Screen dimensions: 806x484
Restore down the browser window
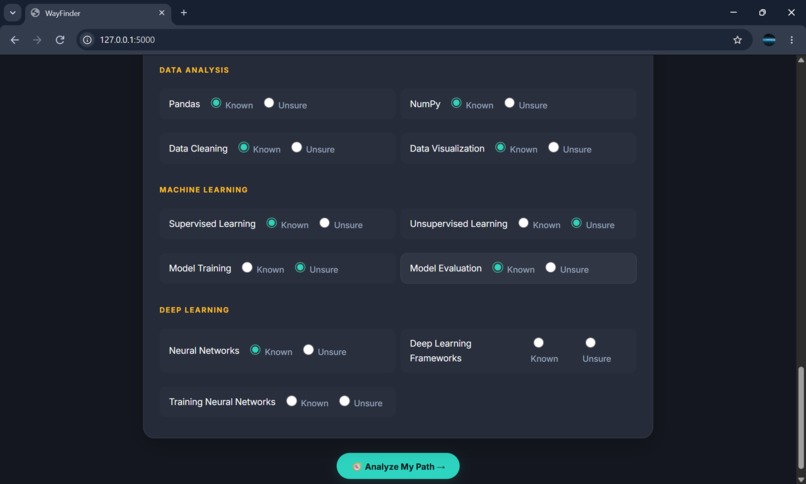point(762,12)
